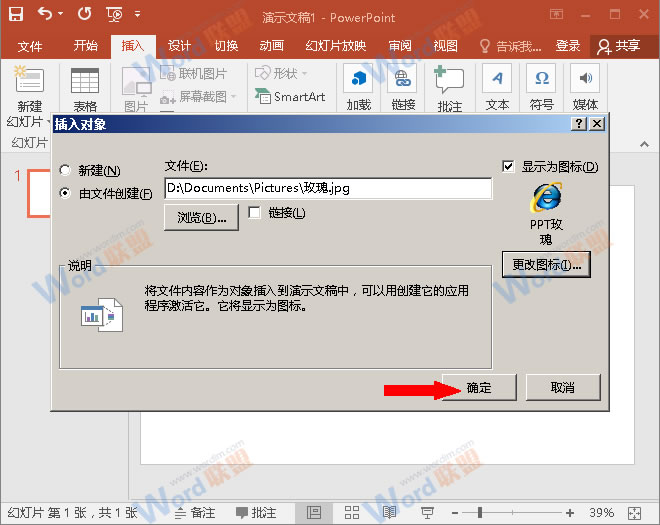Click the zoom slider in status bar

click(x=480, y=513)
